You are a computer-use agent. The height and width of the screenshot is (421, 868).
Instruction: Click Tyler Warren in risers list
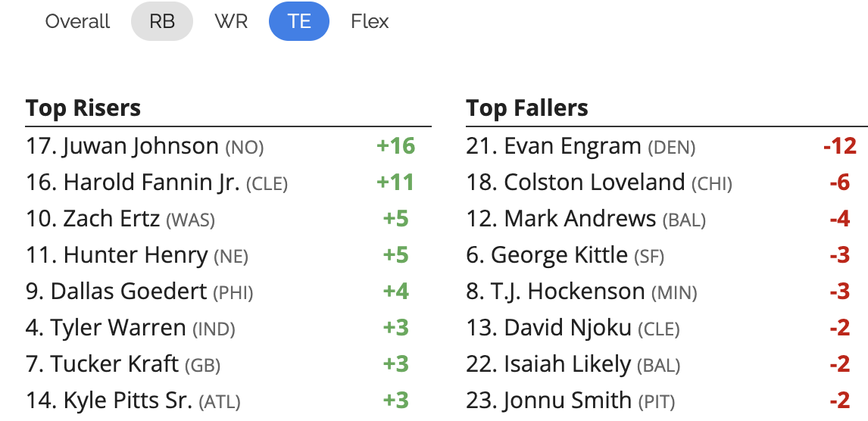point(118,328)
